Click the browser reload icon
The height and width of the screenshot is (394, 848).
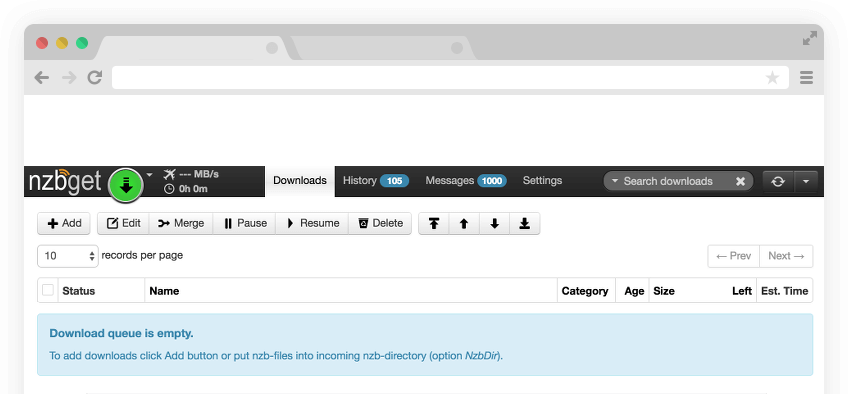(x=95, y=78)
